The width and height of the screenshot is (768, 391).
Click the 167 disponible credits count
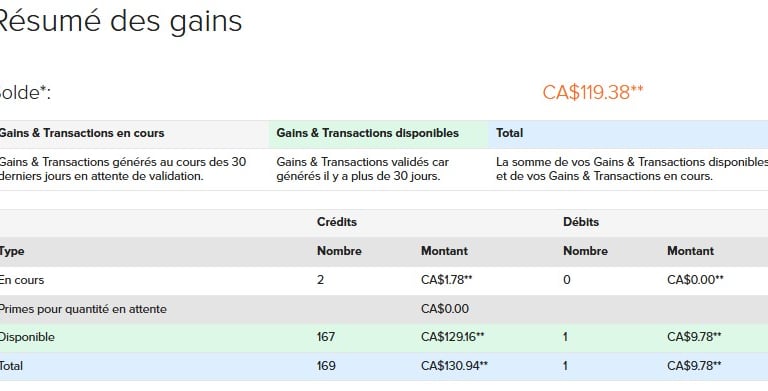click(x=326, y=337)
